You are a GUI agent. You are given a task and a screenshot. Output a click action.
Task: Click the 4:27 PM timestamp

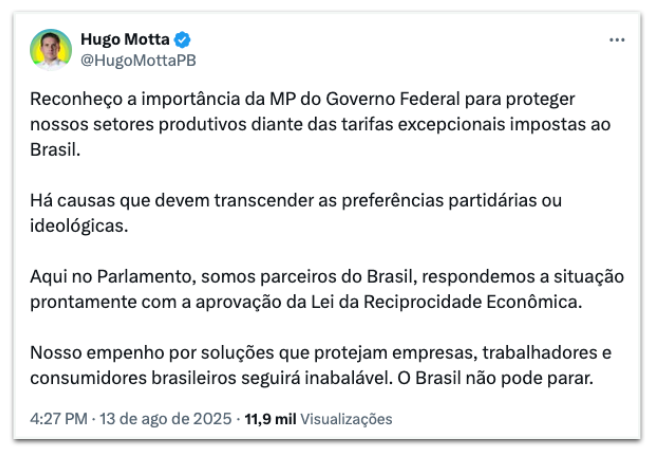[59, 419]
